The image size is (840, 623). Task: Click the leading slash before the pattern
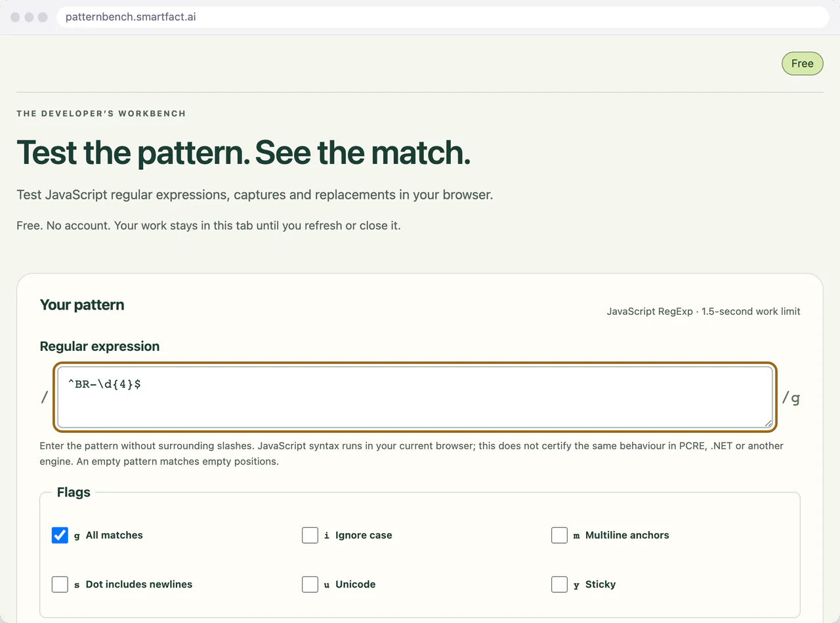(x=45, y=397)
